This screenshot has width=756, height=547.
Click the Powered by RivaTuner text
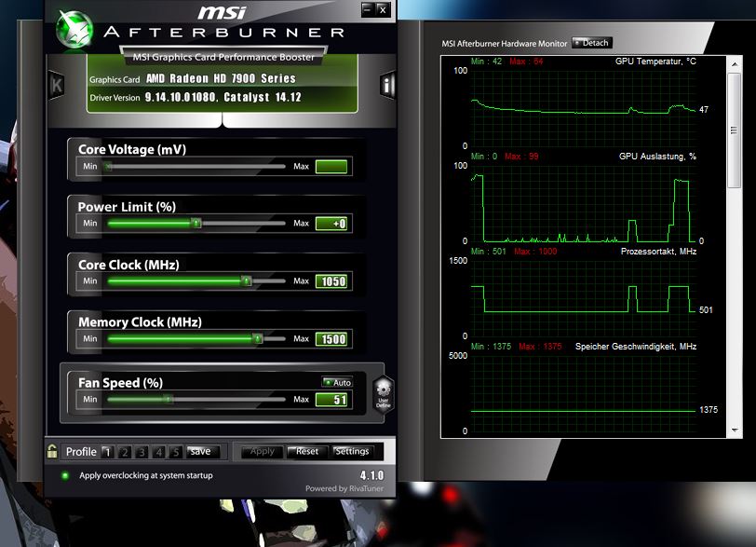tap(344, 488)
